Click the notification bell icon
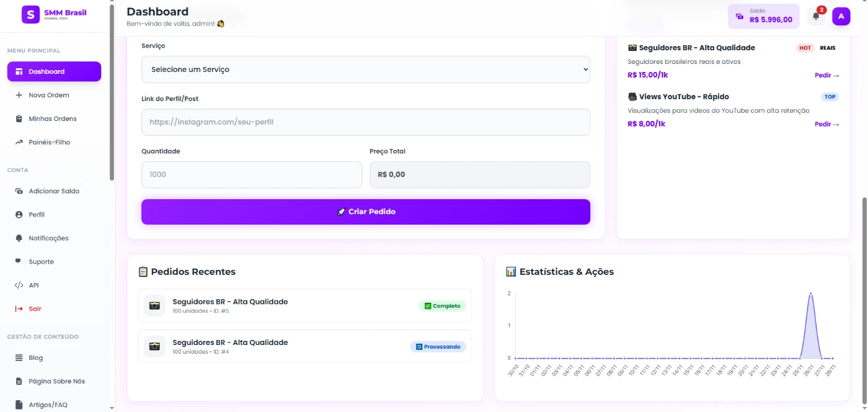This screenshot has width=868, height=412. click(816, 17)
